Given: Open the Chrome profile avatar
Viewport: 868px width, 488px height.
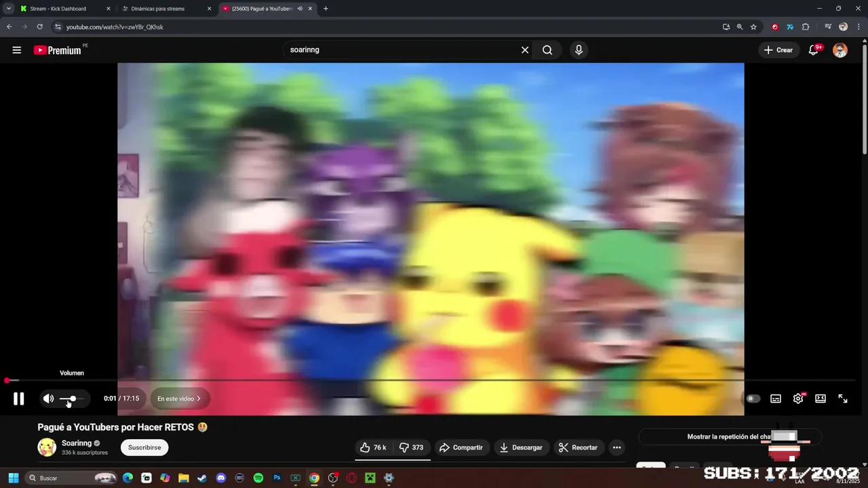Looking at the screenshot, I should click(843, 27).
